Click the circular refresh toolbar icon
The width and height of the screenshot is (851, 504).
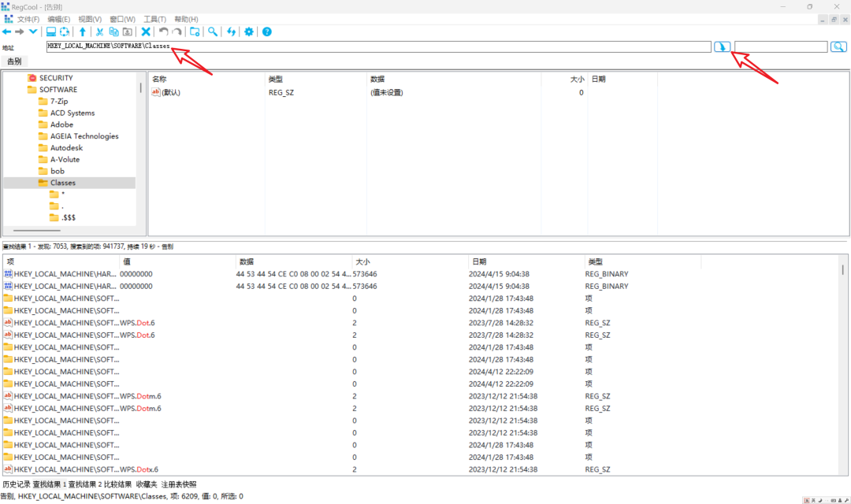coord(65,32)
